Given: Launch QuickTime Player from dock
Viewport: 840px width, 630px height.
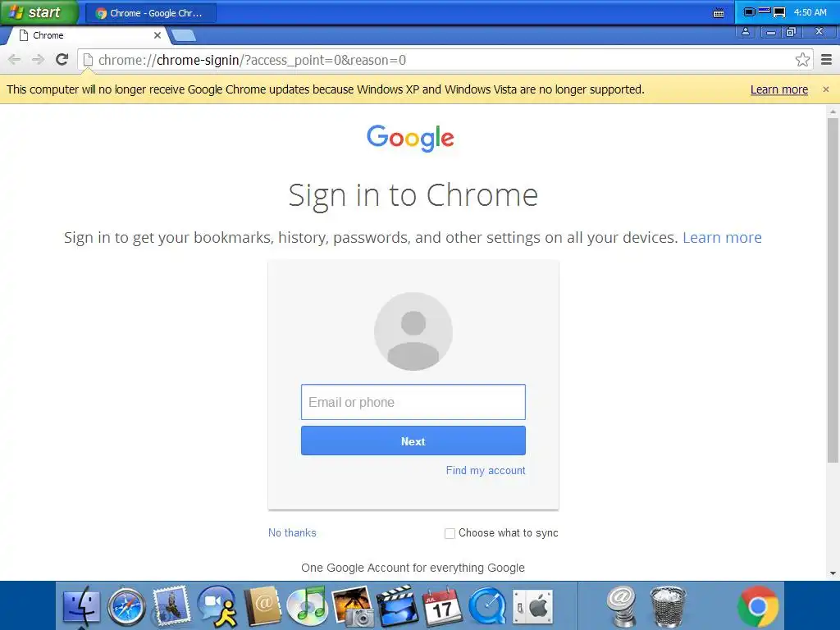Looking at the screenshot, I should [x=487, y=607].
